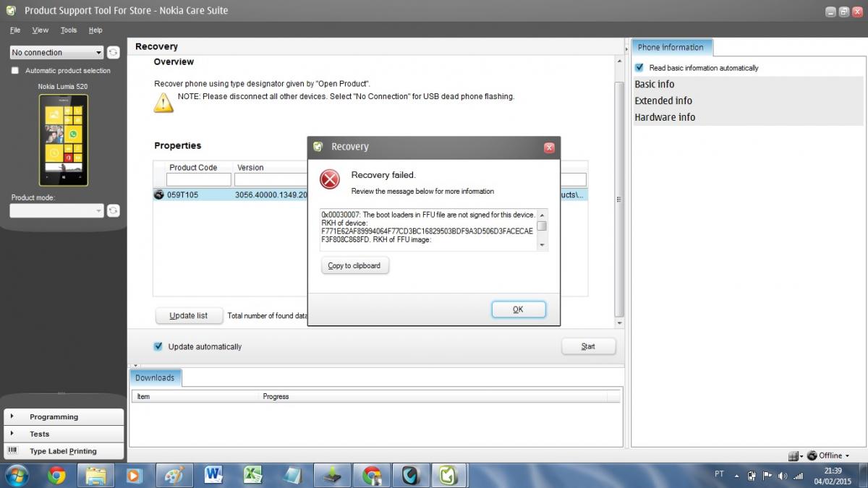Screen dimensions: 868x488
Task: Click the Start button
Action: tap(588, 346)
